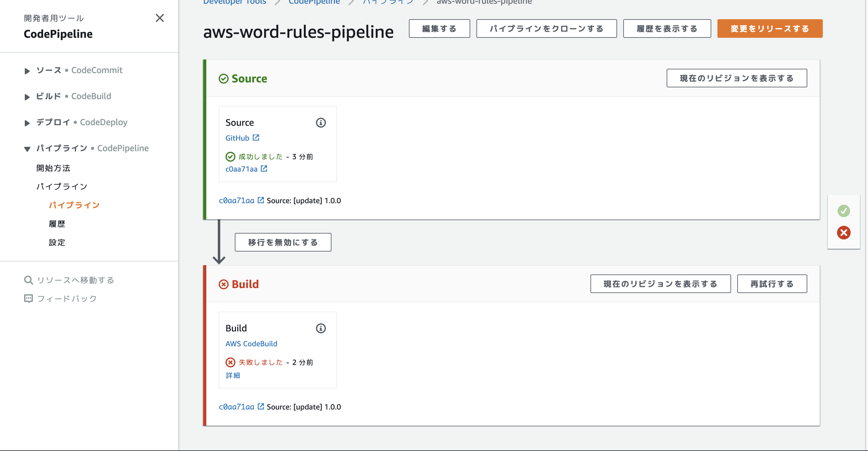Click the feedback speech bubble icon
Image resolution: width=868 pixels, height=451 pixels.
28,298
